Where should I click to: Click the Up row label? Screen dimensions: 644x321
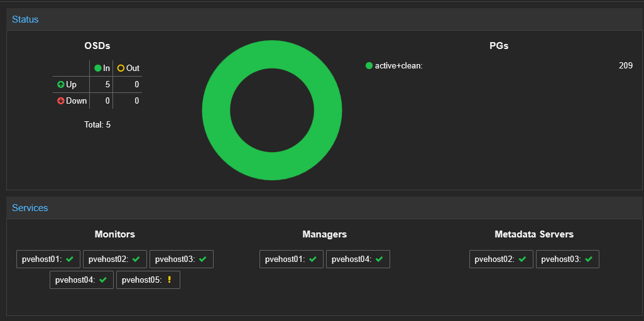pyautogui.click(x=71, y=85)
